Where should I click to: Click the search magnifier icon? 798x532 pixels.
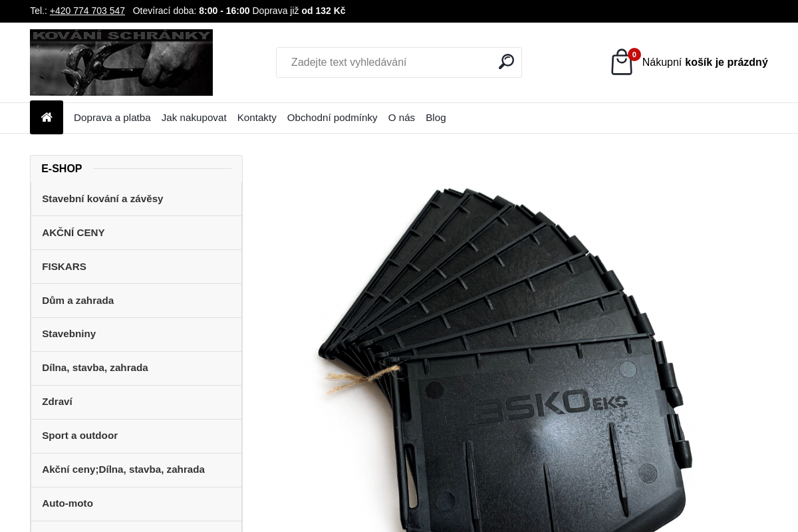pos(506,62)
